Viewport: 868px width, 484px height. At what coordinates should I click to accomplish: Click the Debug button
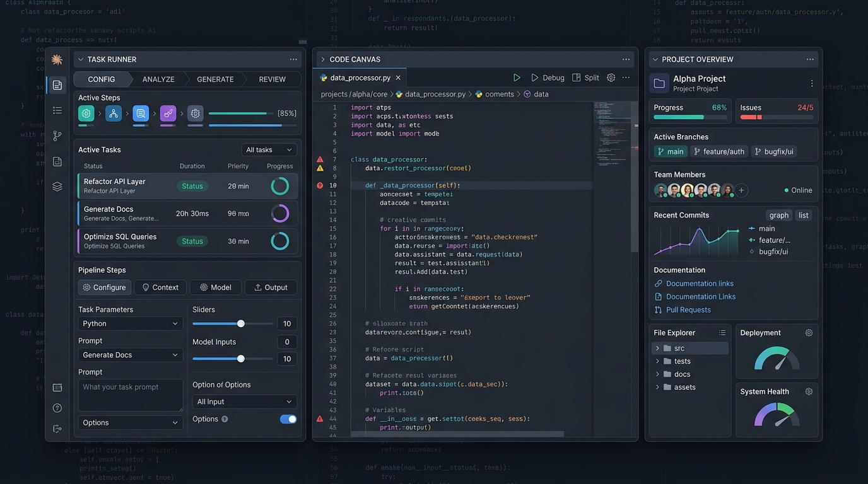tap(548, 78)
